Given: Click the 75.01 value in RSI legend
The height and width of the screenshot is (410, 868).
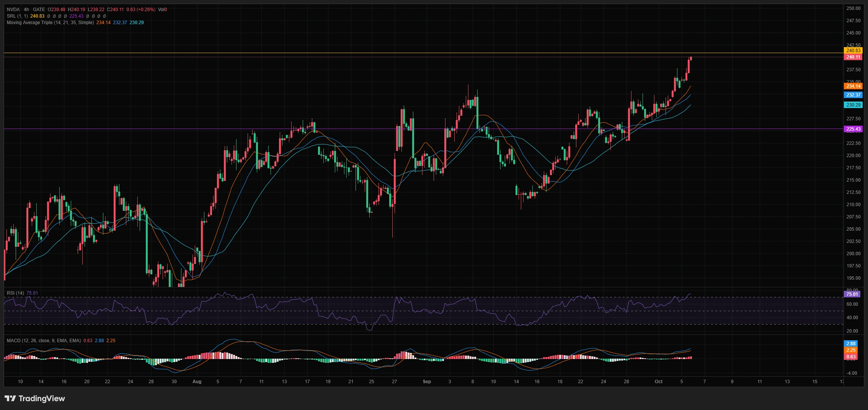Looking at the screenshot, I should point(32,293).
